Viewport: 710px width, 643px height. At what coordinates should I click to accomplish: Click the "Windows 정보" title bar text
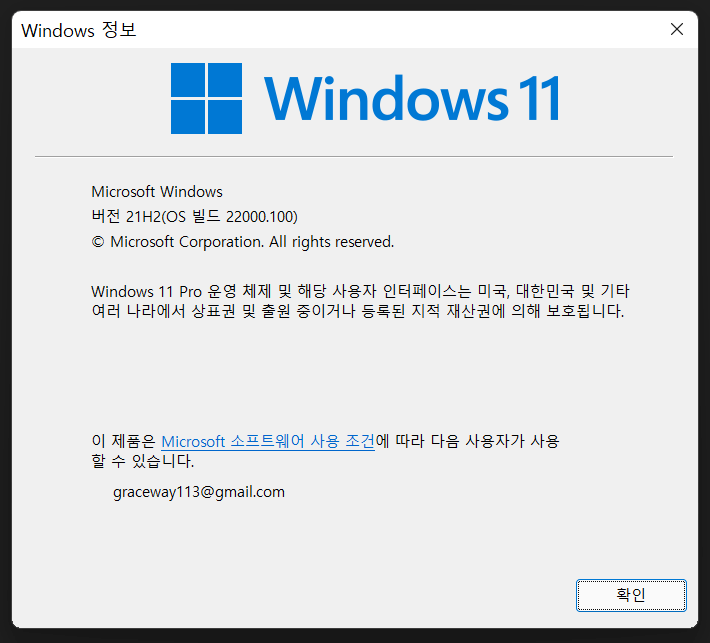pos(79,30)
